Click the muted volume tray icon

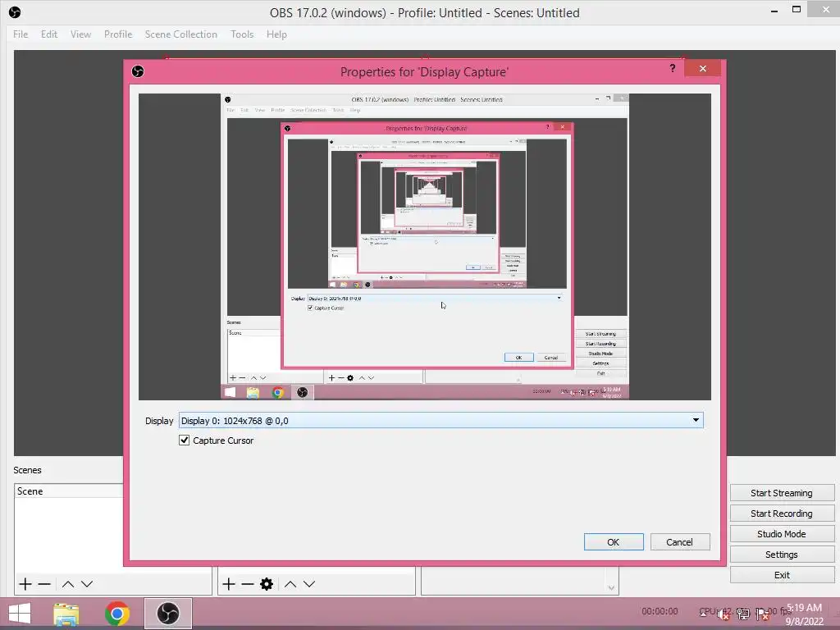tap(724, 614)
